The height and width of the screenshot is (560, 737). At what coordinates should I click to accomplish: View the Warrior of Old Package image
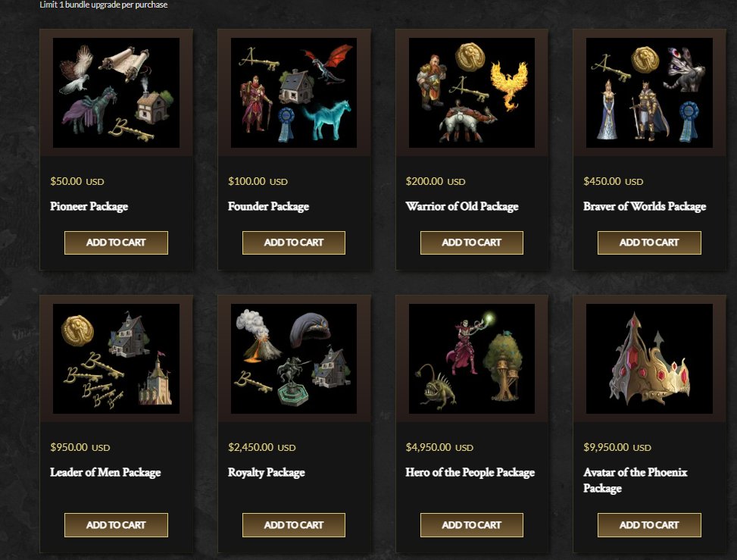(471, 92)
